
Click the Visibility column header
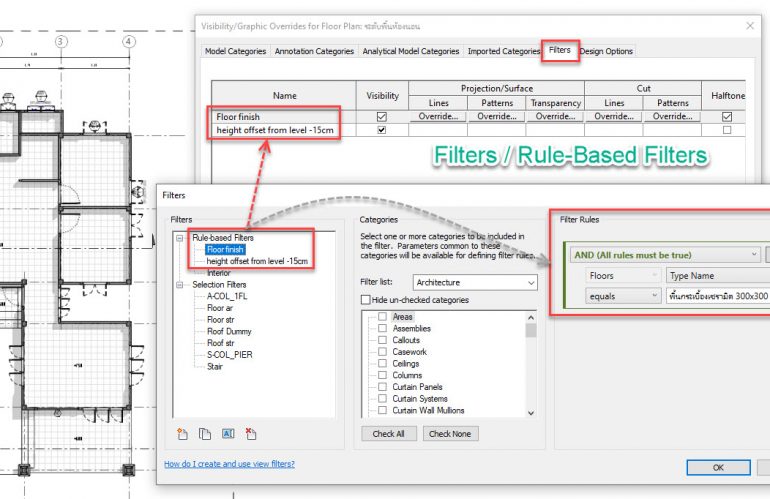(x=382, y=96)
